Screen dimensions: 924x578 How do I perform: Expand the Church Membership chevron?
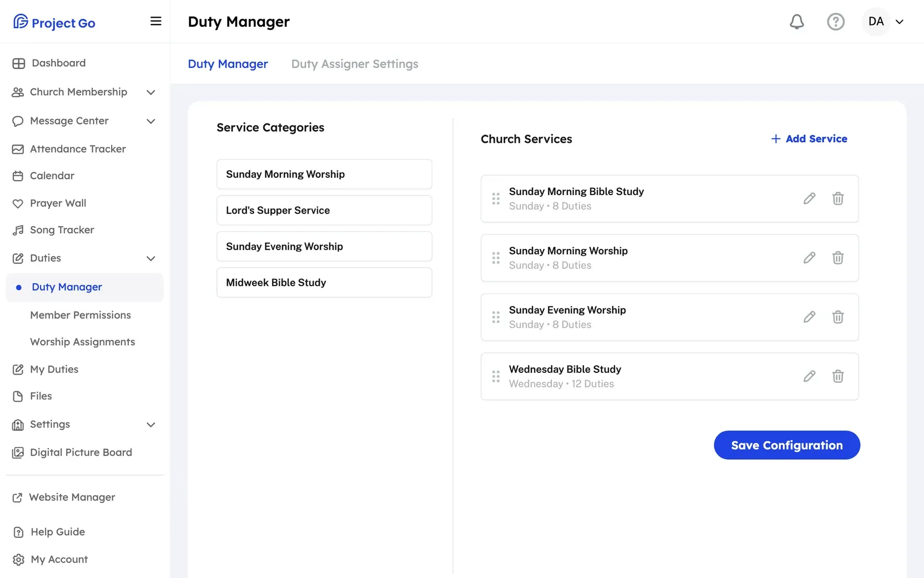coord(150,92)
